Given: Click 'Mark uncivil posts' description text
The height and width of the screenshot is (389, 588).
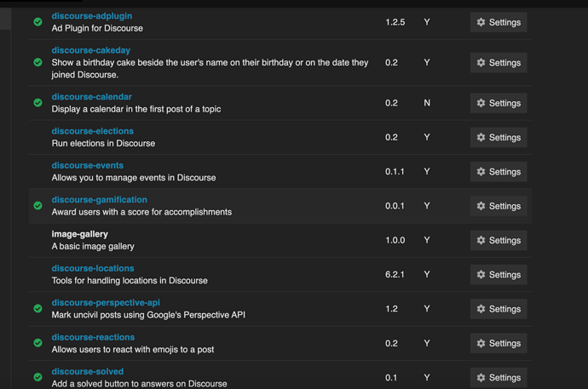Looking at the screenshot, I should (148, 315).
